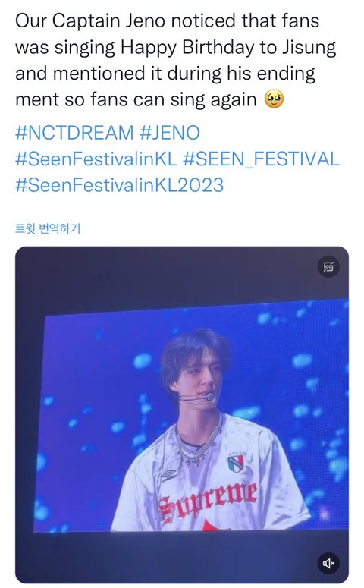364x588 pixels.
Task: Open the #SEEN_FESTIVAL hashtag
Action: click(262, 159)
